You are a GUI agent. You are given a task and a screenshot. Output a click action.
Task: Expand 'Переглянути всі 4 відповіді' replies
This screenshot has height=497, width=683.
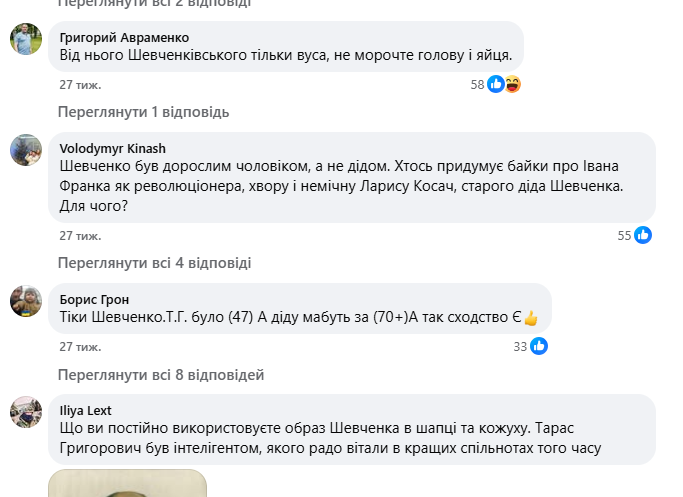pyautogui.click(x=154, y=263)
